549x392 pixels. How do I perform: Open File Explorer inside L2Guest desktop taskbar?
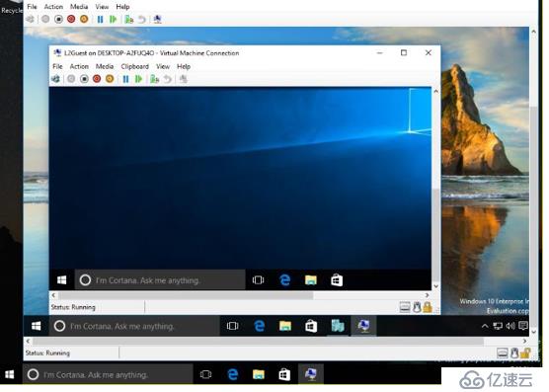(311, 280)
